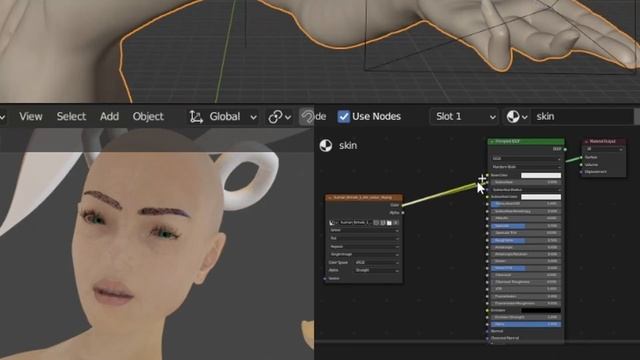
Task: Click the open image folder icon
Action: coord(389,222)
